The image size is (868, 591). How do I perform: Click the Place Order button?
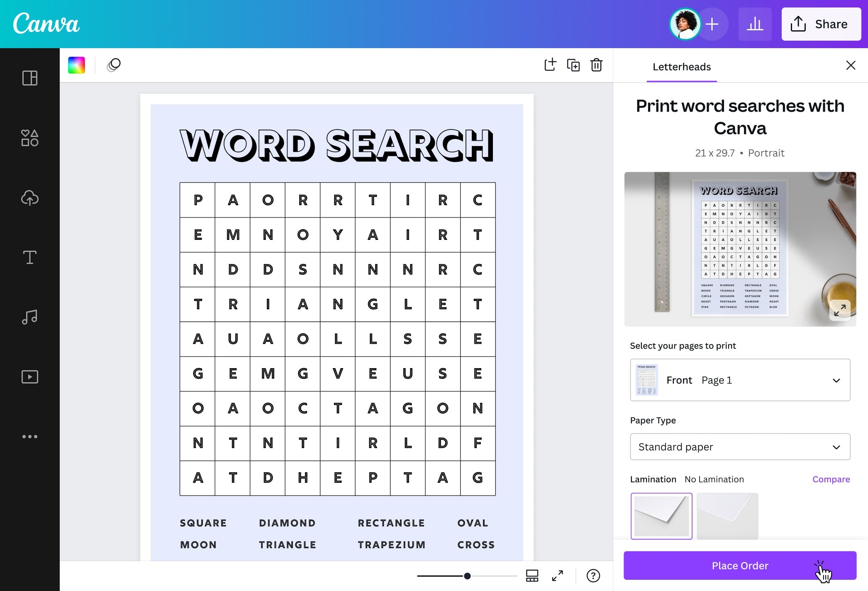[740, 565]
